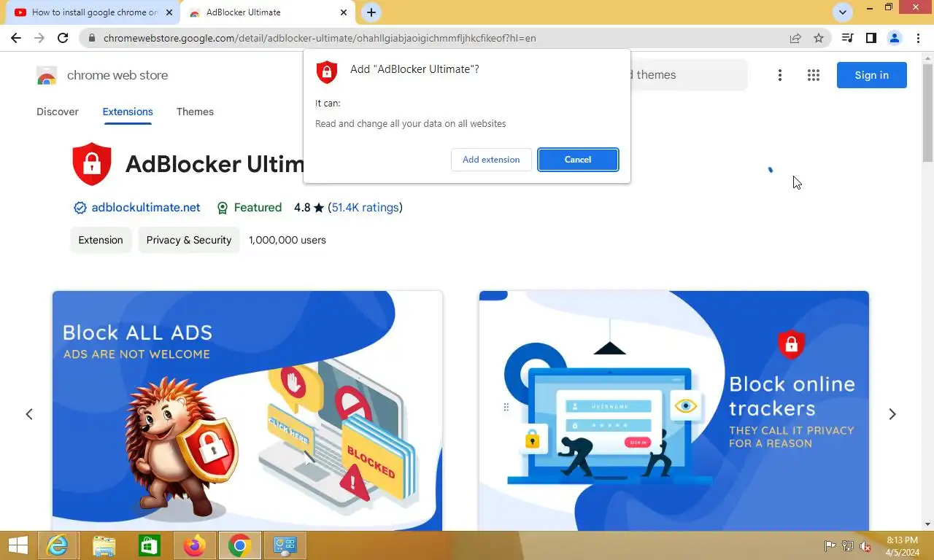Open the media control icon in toolbar

tap(847, 38)
